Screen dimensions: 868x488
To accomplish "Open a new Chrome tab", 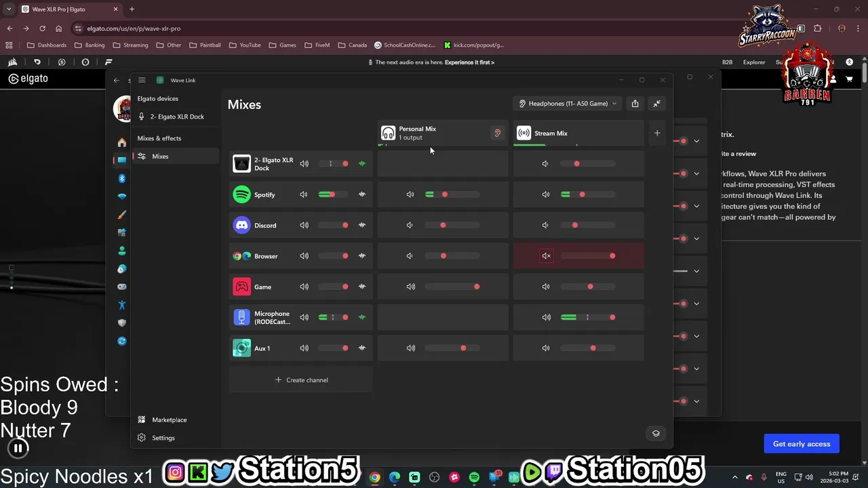I will click(x=132, y=9).
